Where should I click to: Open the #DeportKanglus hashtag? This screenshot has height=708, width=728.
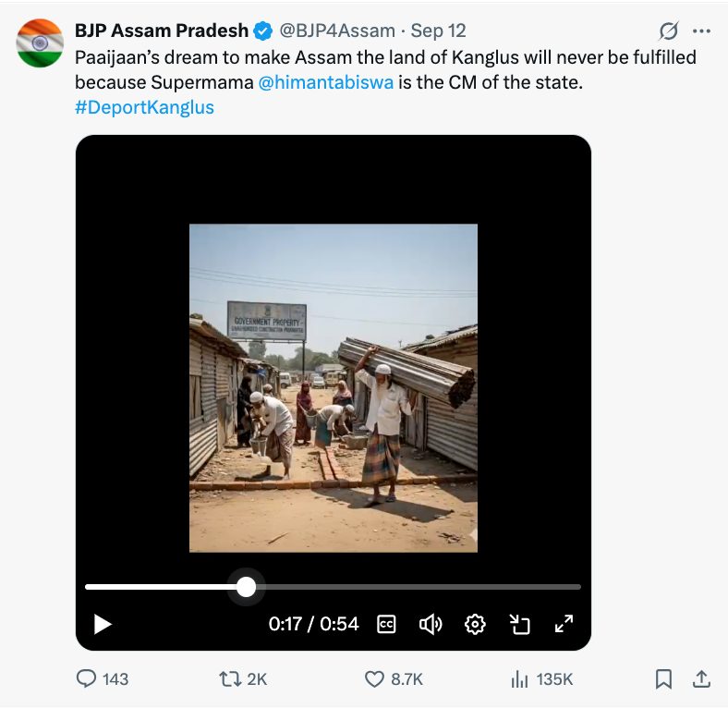point(144,107)
